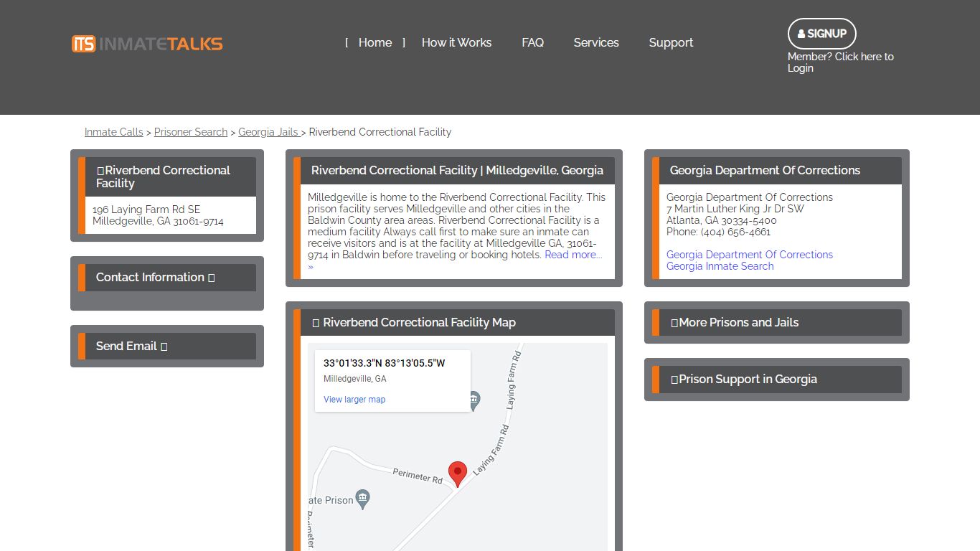Screen dimensions: 980x551
Task: Expand More Prisons and Jails panel
Action: point(776,323)
